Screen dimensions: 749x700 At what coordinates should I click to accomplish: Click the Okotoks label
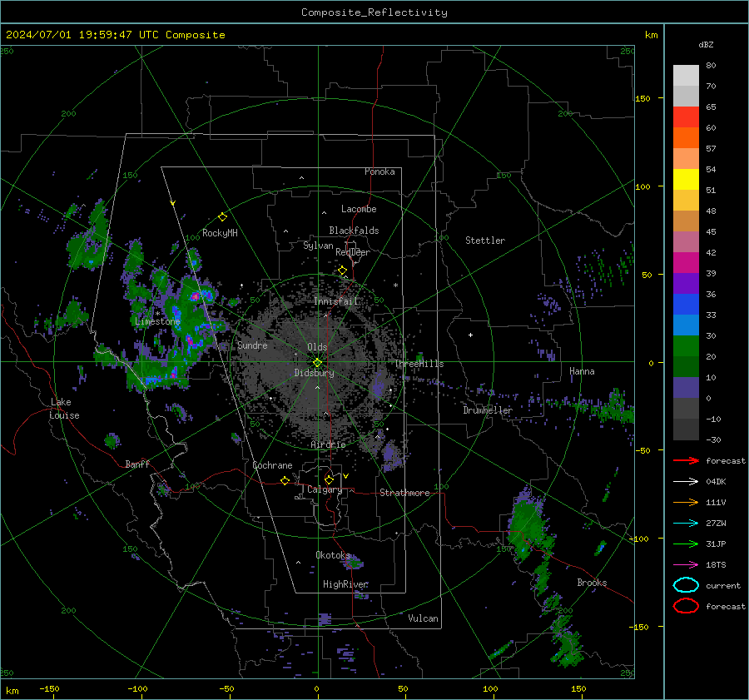(x=334, y=555)
